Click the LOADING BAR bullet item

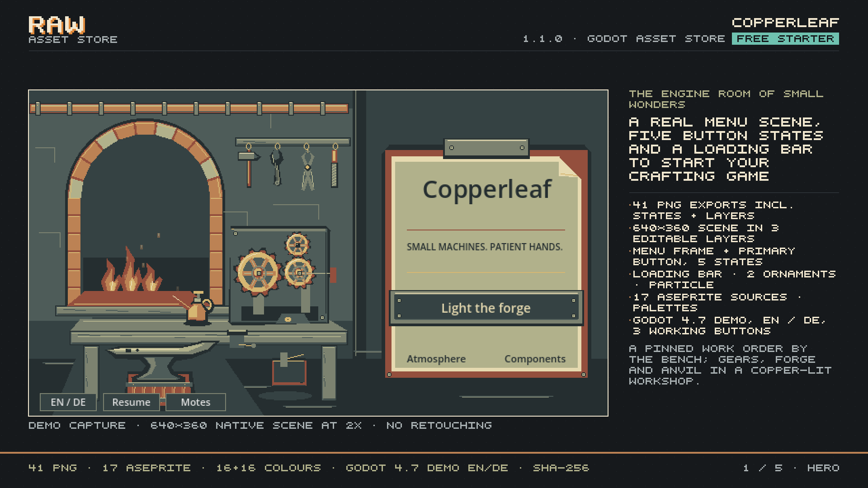(x=732, y=280)
